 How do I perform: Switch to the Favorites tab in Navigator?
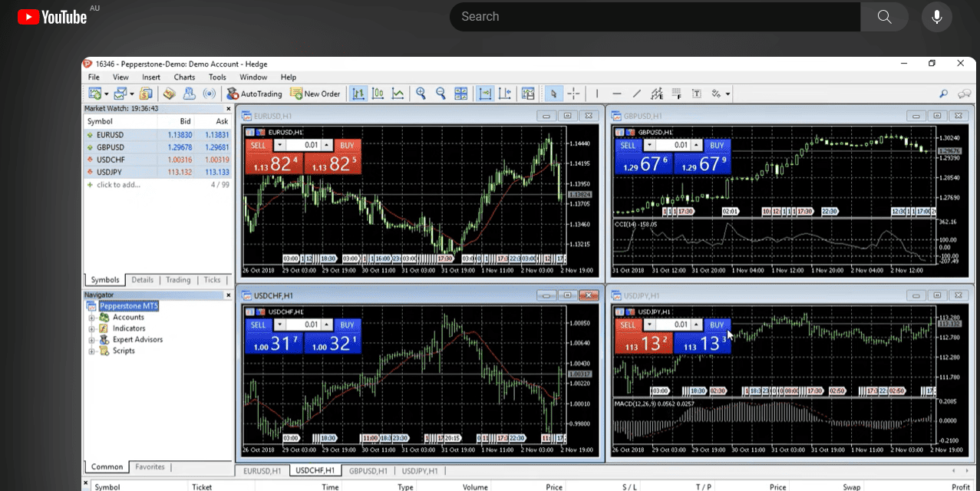[150, 466]
